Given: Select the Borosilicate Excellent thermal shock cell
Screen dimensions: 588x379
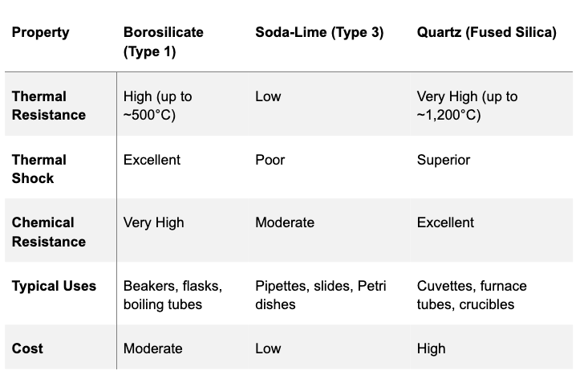Looking at the screenshot, I should coord(152,161).
